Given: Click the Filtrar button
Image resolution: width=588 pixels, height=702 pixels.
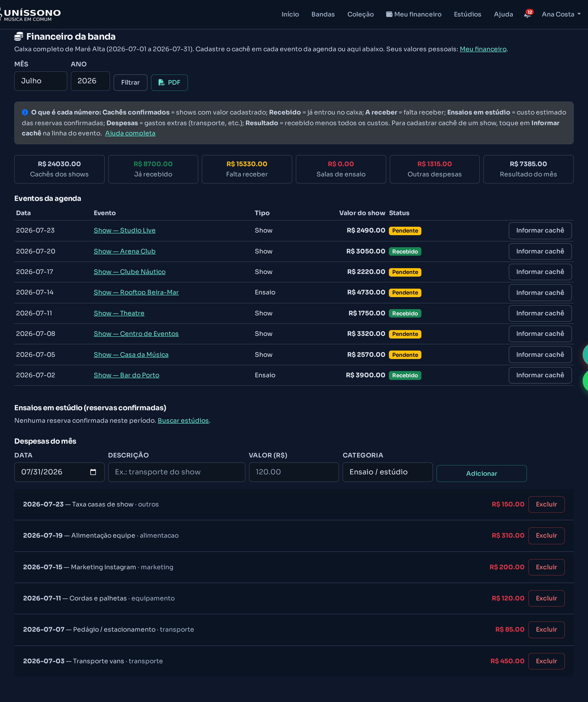Looking at the screenshot, I should [130, 83].
